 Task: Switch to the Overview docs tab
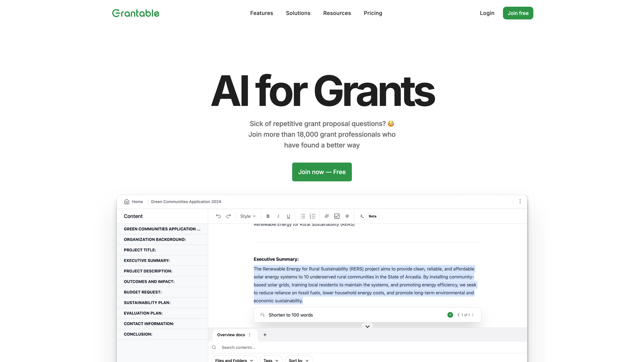(231, 335)
